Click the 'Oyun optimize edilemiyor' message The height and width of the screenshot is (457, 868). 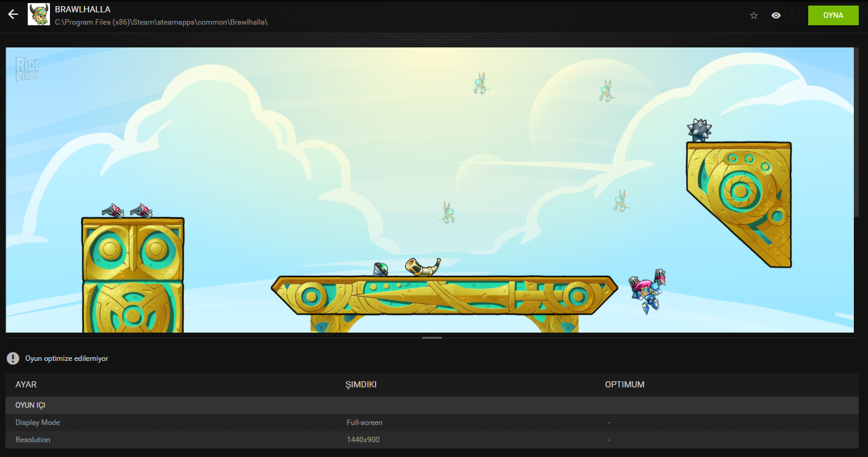point(67,358)
